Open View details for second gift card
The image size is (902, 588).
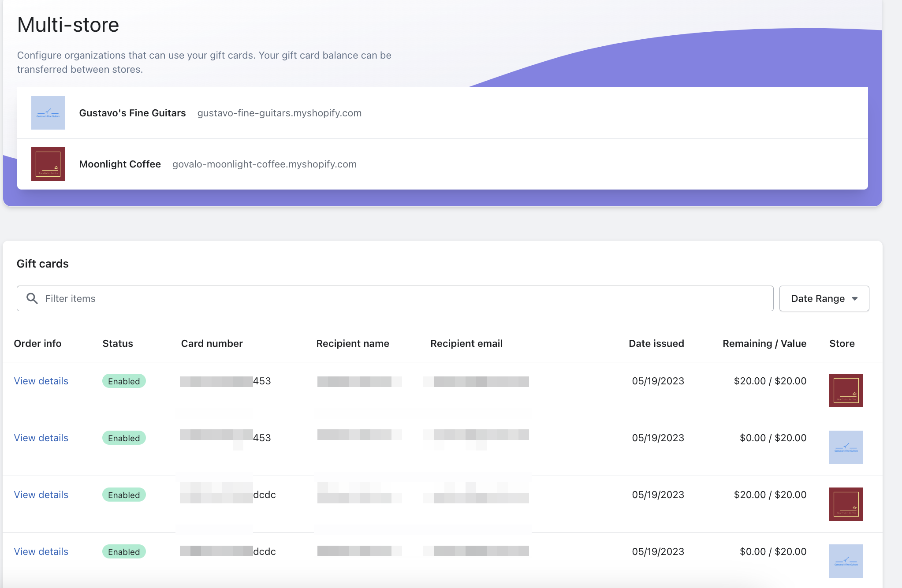[x=41, y=438]
